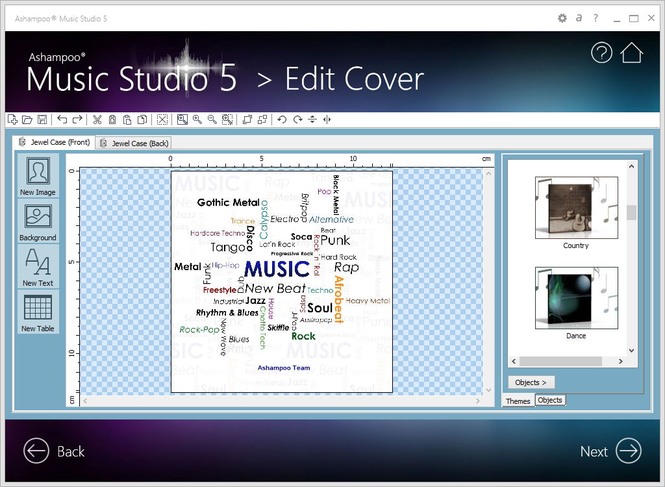
Task: Bring object to front icon
Action: pyautogui.click(x=247, y=120)
